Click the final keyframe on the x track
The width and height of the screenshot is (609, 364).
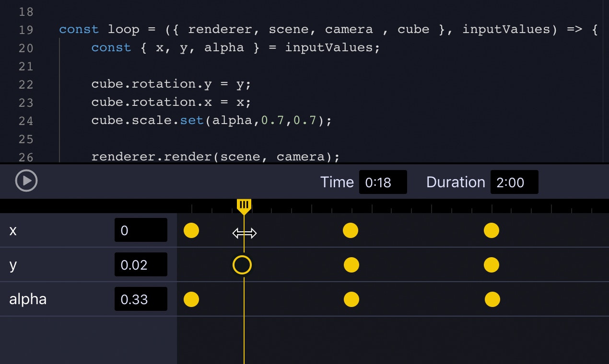tap(492, 230)
